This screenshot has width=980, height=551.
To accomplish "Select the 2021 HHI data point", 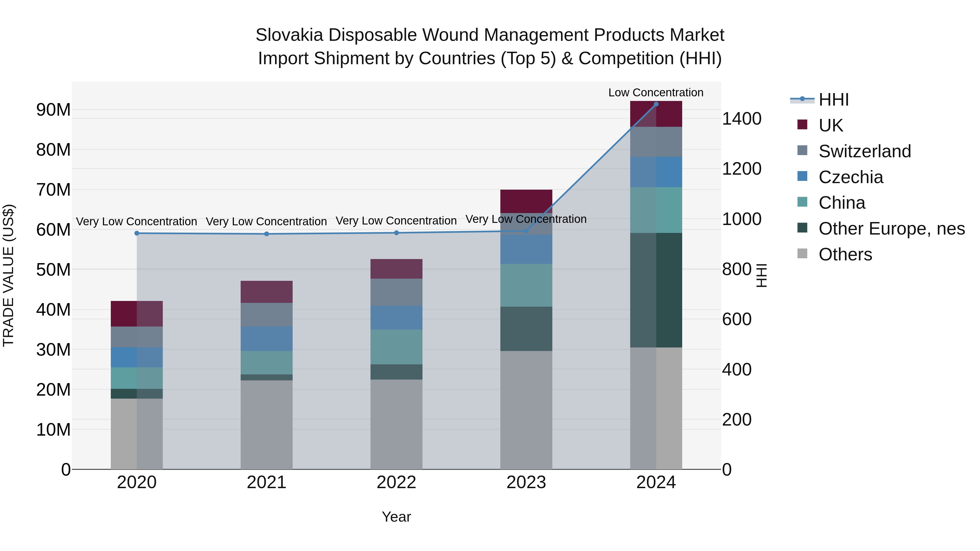I will pyautogui.click(x=267, y=234).
